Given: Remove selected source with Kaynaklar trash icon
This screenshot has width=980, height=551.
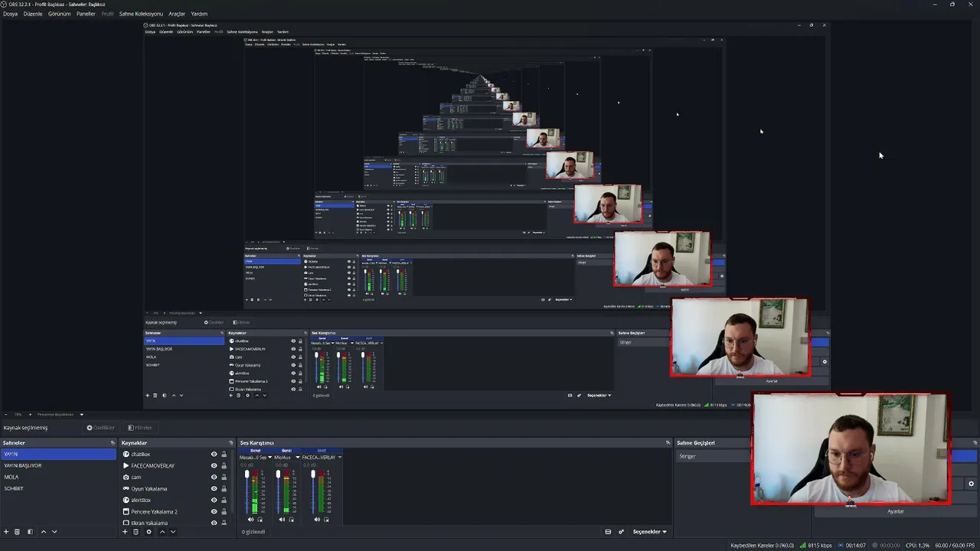Looking at the screenshot, I should point(136,532).
